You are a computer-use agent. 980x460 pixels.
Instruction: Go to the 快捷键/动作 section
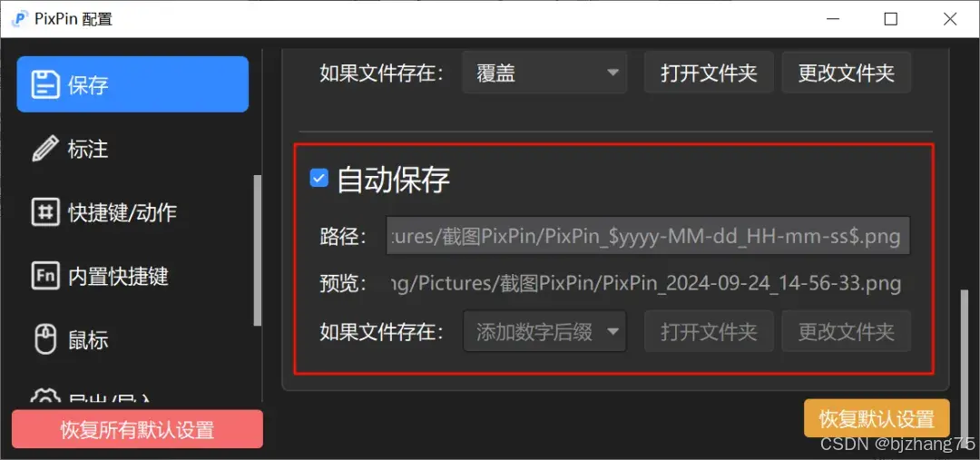pyautogui.click(x=132, y=212)
